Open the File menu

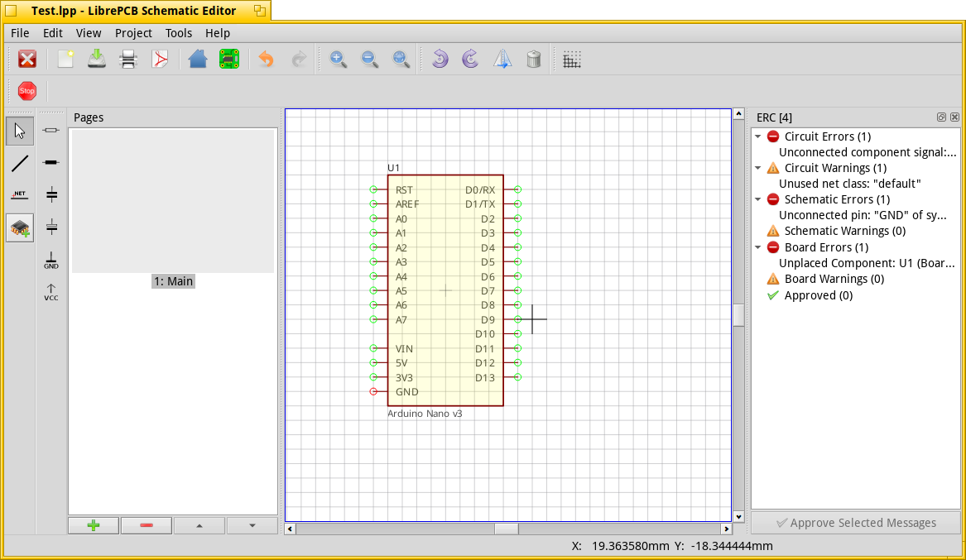point(20,33)
